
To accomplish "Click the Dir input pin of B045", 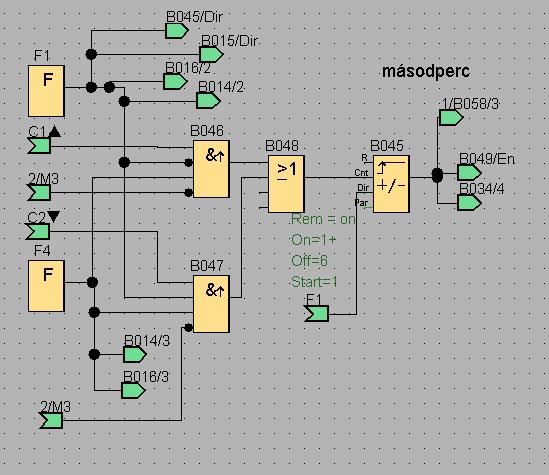I will tap(363, 188).
